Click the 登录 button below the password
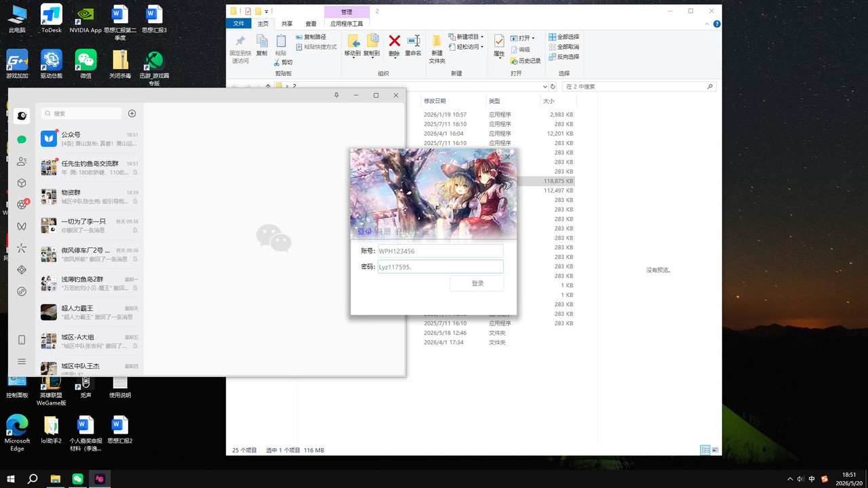The width and height of the screenshot is (868, 488). pyautogui.click(x=477, y=283)
